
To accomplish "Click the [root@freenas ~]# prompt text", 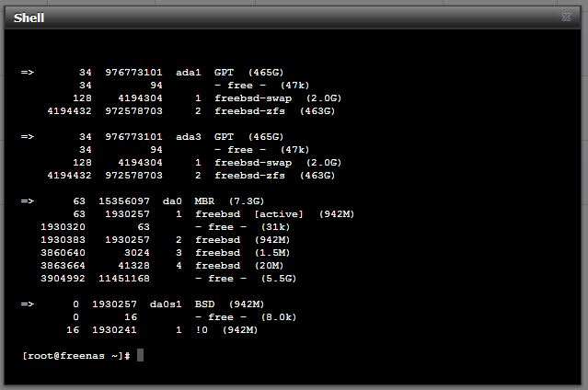I will point(76,355).
